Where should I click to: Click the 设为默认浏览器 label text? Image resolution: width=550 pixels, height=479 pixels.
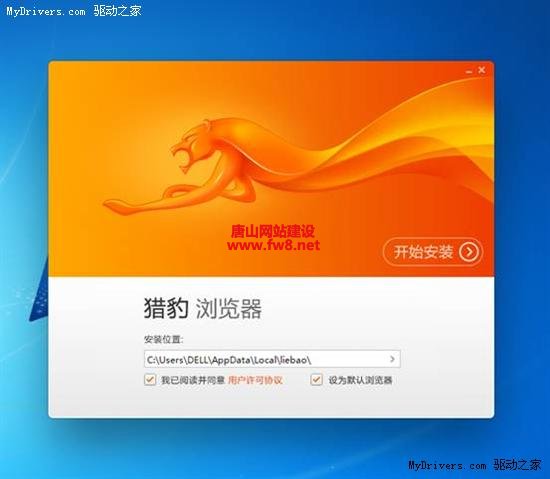coord(360,380)
